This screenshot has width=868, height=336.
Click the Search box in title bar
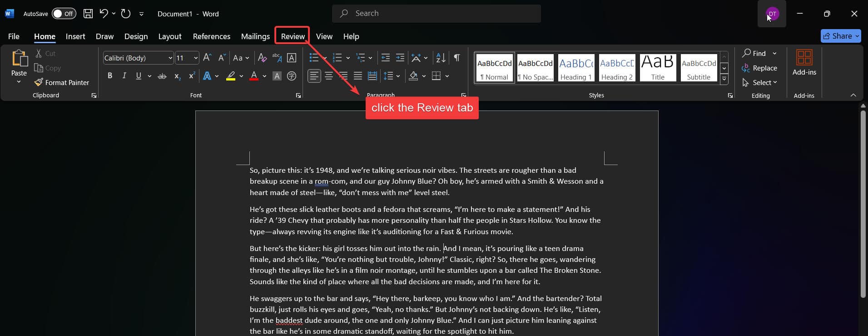pyautogui.click(x=436, y=14)
